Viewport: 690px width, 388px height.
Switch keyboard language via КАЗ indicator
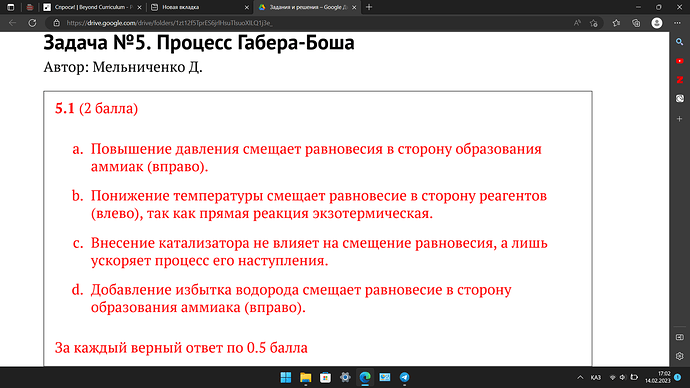pos(596,377)
